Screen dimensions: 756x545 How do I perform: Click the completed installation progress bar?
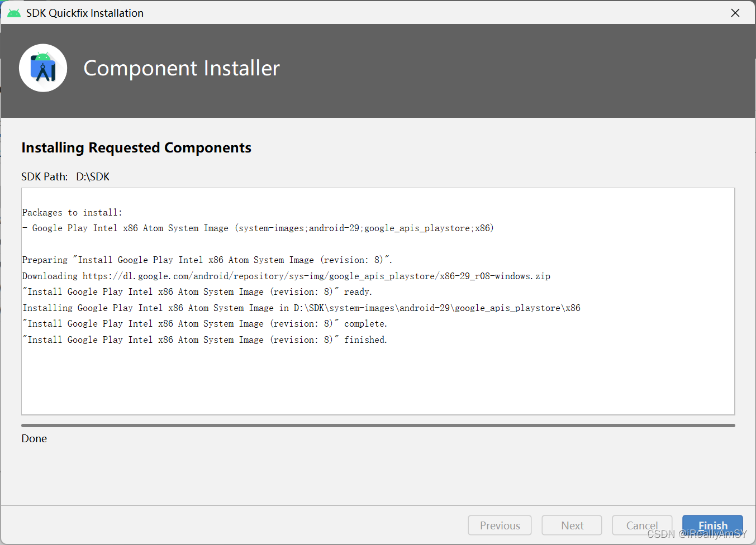click(x=378, y=426)
